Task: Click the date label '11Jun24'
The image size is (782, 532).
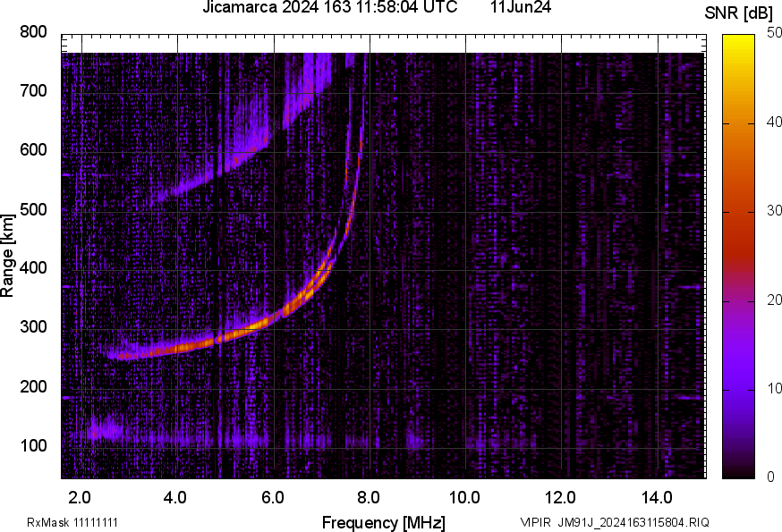Action: click(521, 7)
